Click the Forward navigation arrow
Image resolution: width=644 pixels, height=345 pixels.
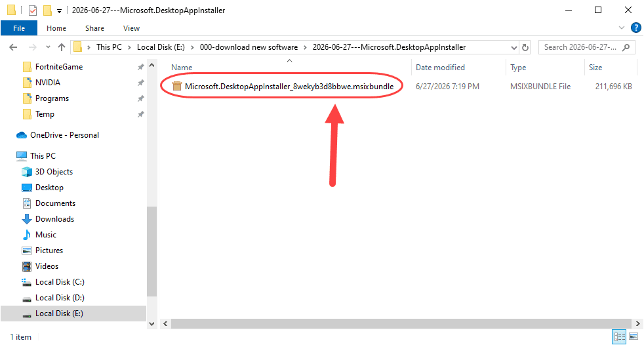pyautogui.click(x=32, y=47)
